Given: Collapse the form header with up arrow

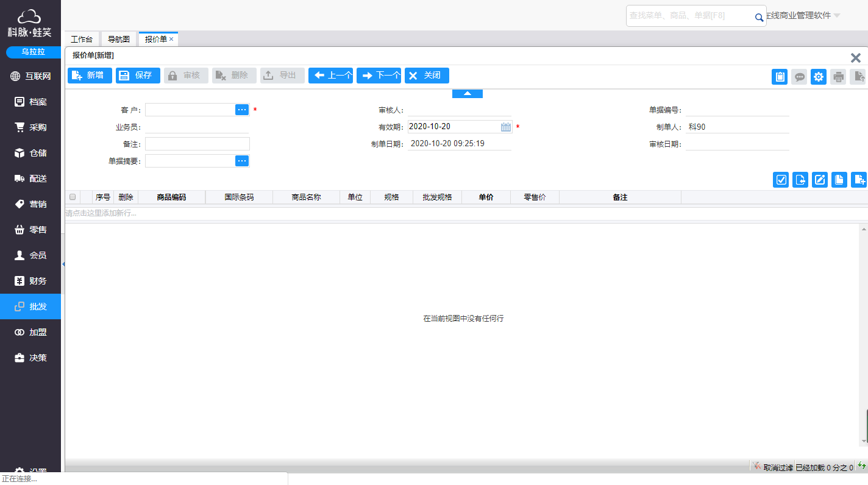Looking at the screenshot, I should coord(468,93).
